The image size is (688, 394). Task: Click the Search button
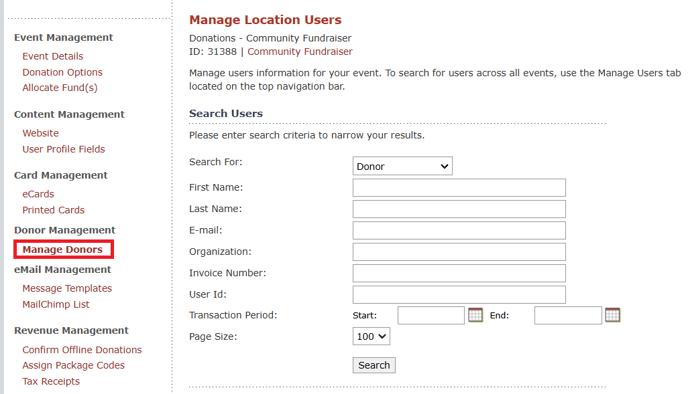pos(374,365)
